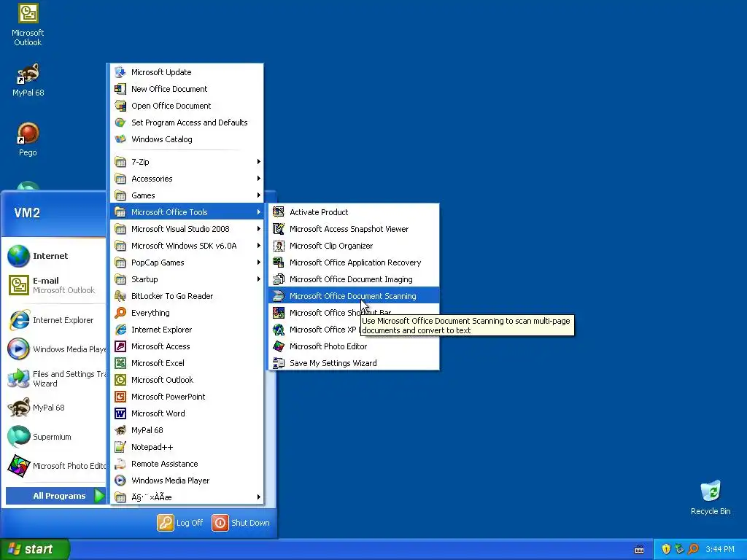Expand the Microsoft Office Tools submenu arrow
The image size is (747, 560).
(x=258, y=212)
